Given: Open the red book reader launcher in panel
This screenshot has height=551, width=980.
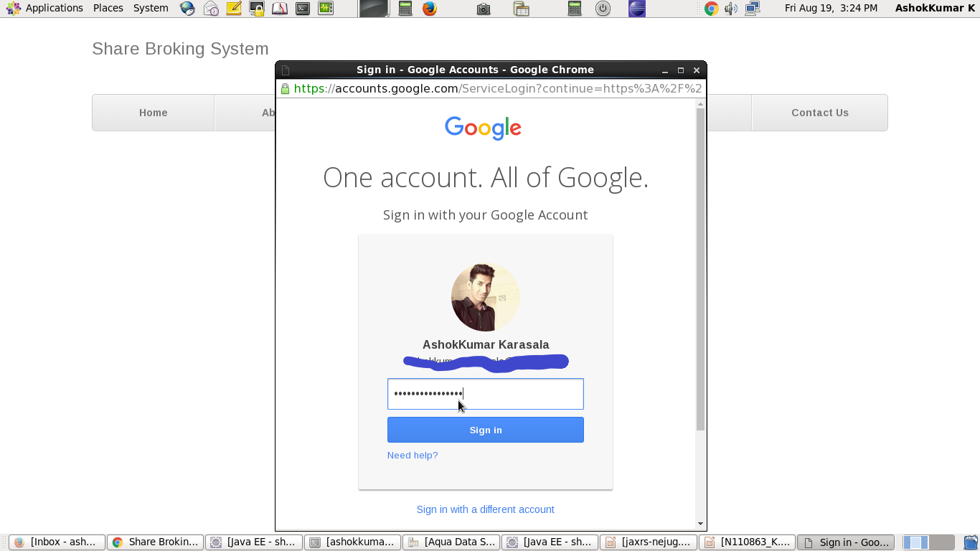Looking at the screenshot, I should pyautogui.click(x=280, y=9).
